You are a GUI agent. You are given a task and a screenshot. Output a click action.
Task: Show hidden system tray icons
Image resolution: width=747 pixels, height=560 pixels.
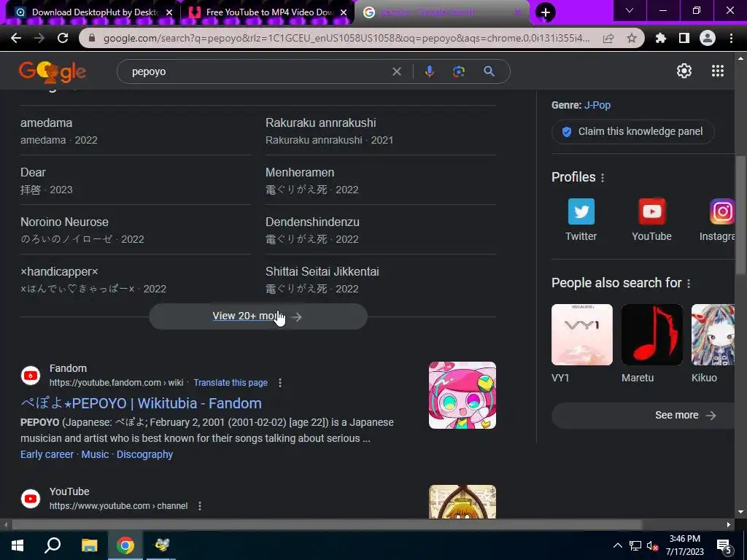coord(617,545)
